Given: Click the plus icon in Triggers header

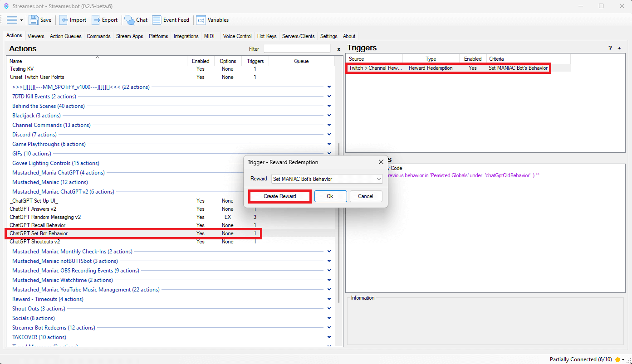Looking at the screenshot, I should (619, 48).
